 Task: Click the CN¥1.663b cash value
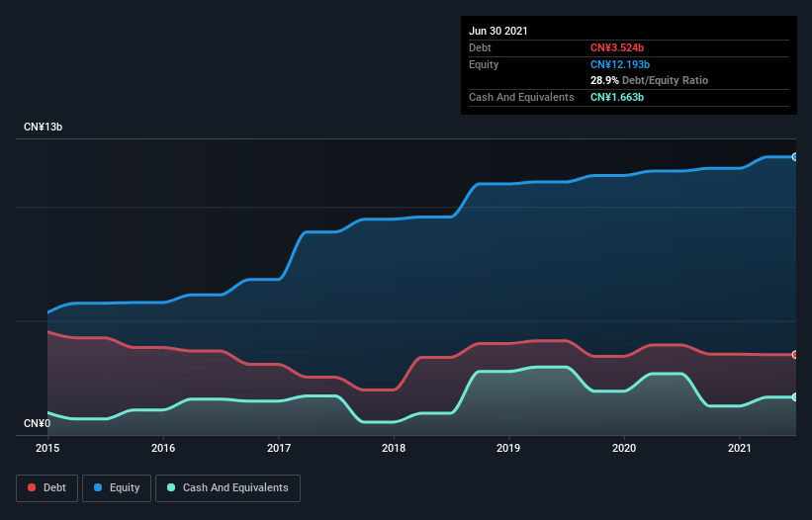pyautogui.click(x=617, y=97)
